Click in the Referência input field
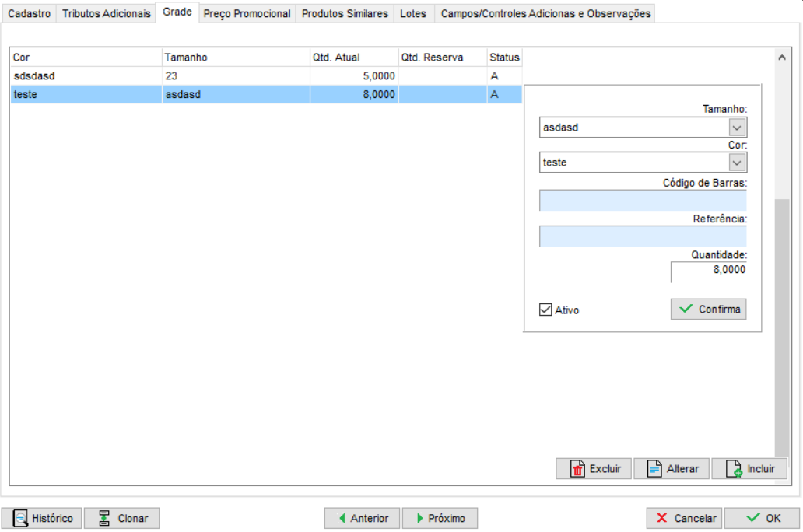Screen dimensions: 803x532 coord(643,236)
